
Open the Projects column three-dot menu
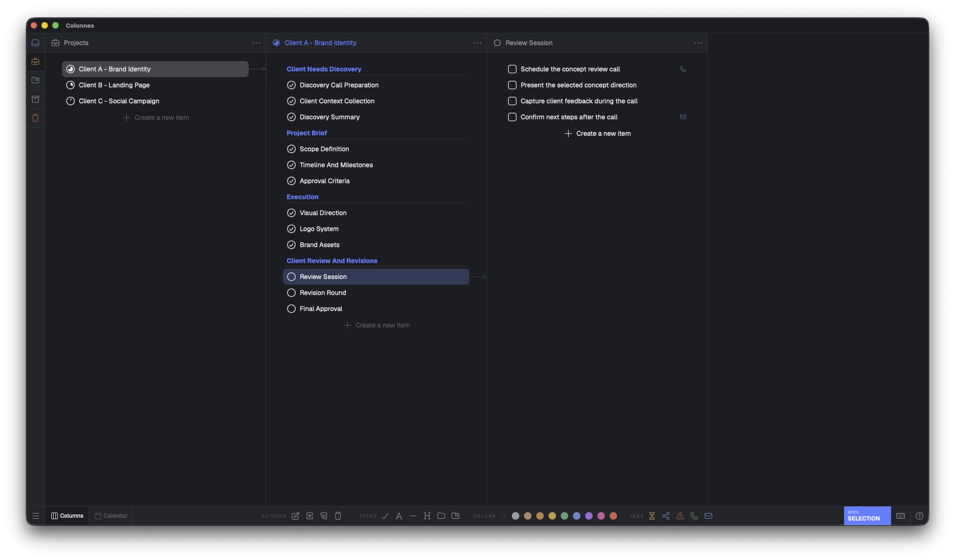coord(256,43)
